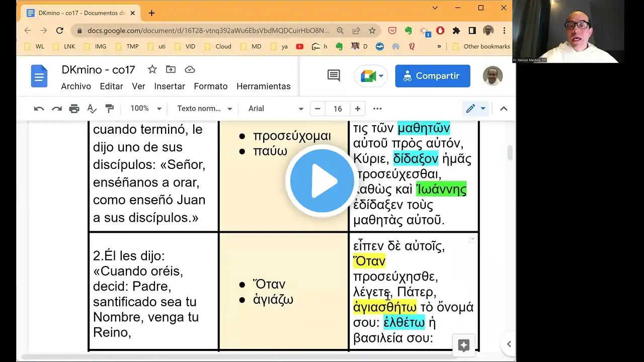Click the undo arrow in toolbar
Screen dimensions: 644x362
(39, 109)
